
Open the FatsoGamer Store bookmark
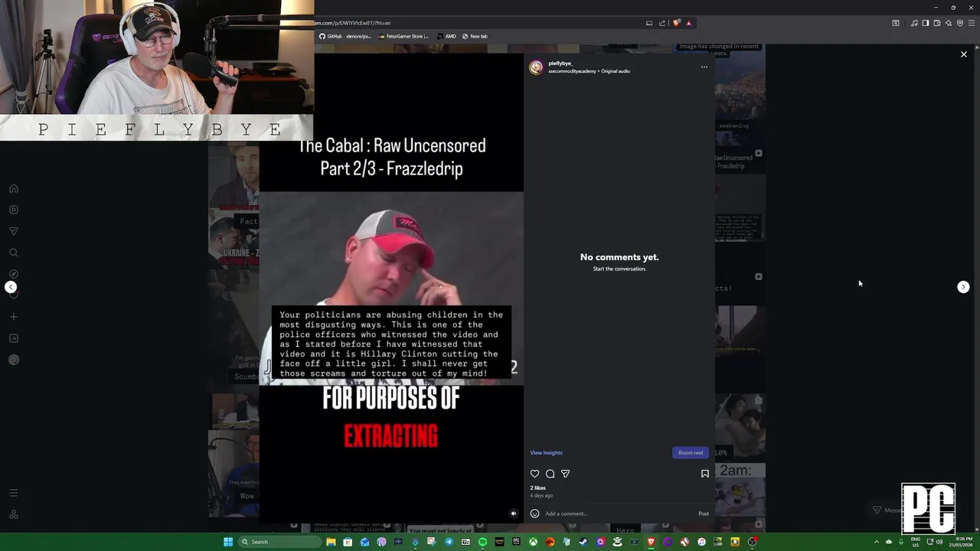[403, 36]
